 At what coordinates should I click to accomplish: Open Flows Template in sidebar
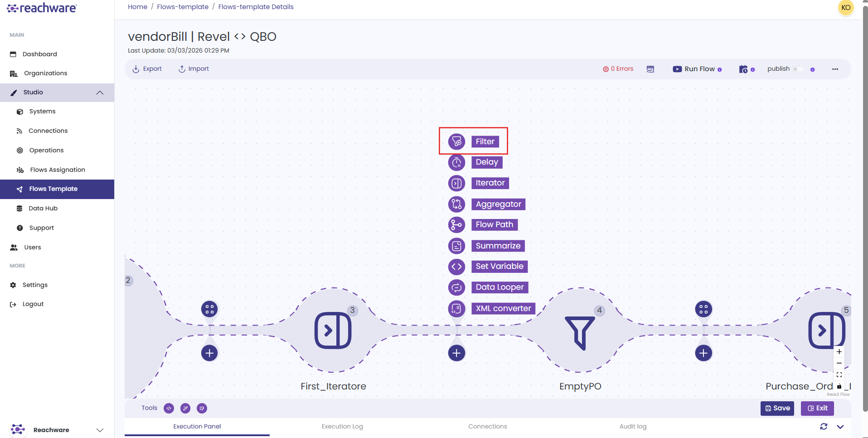(57, 189)
